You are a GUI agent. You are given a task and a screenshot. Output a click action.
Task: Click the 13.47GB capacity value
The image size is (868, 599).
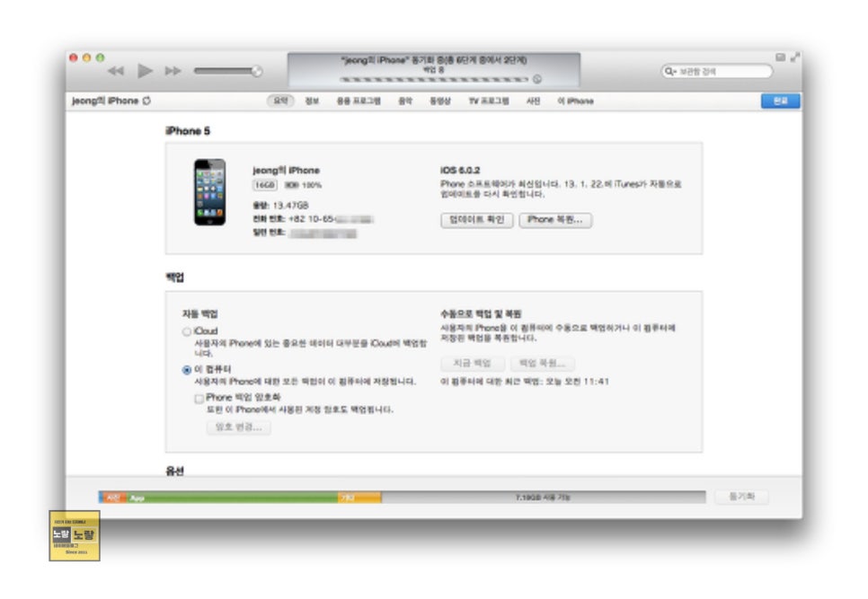pos(290,205)
